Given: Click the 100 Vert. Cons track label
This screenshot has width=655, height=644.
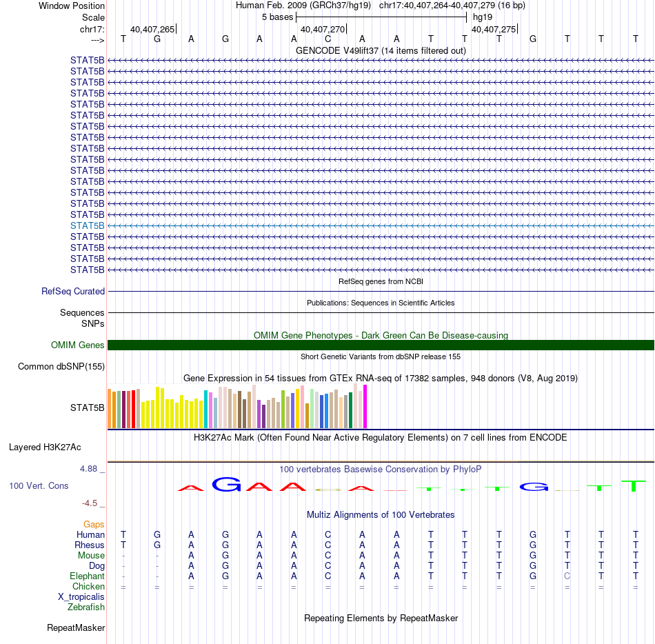Looking at the screenshot, I should [39, 485].
